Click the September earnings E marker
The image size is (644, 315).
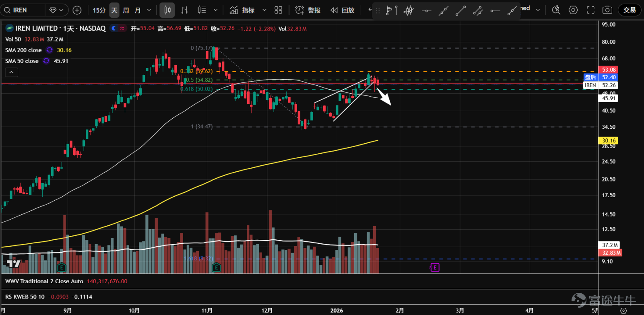62,267
